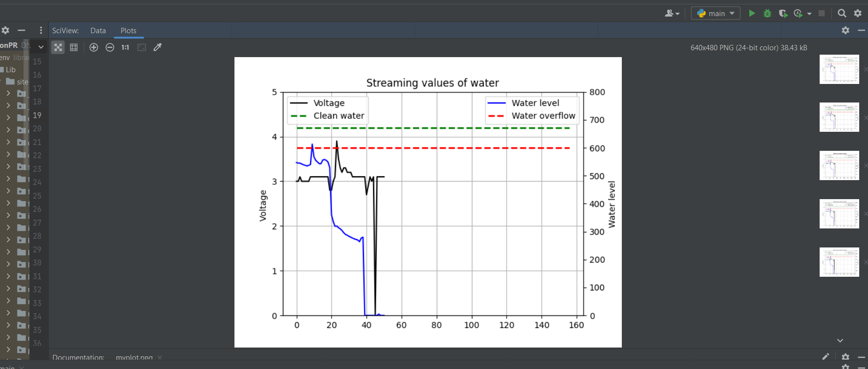Viewport: 868px width, 369px height.
Task: Click the site folder in project tree
Action: click(17, 82)
